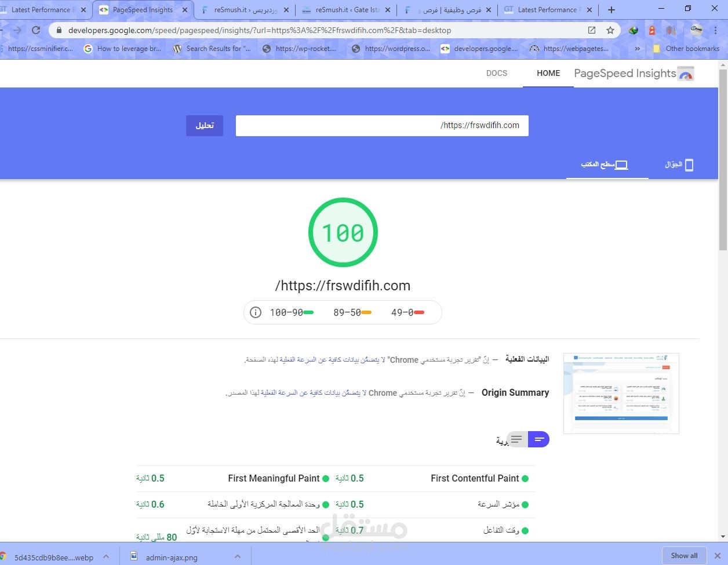Viewport: 728px width, 565px height.
Task: Switch to the reSmush.it browser tab
Action: pos(238,9)
